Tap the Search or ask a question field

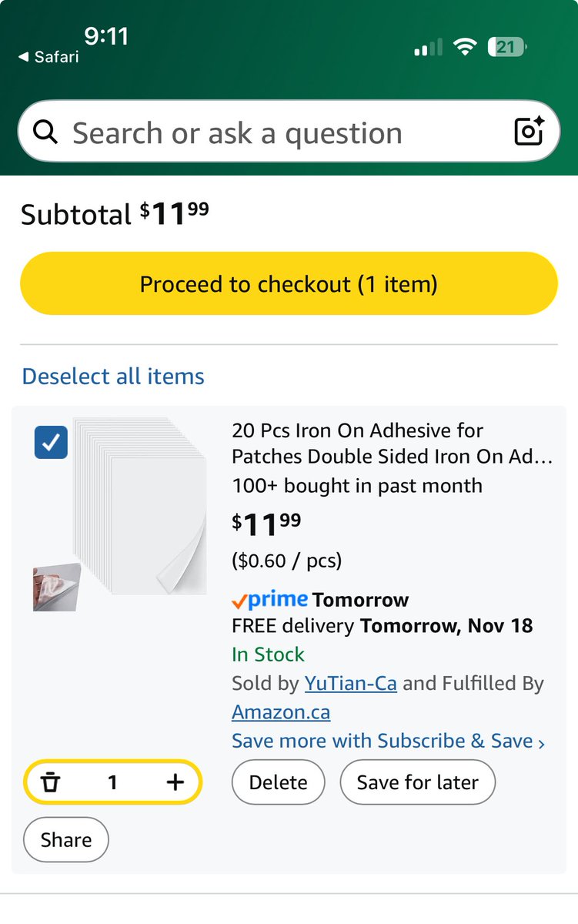(x=277, y=132)
